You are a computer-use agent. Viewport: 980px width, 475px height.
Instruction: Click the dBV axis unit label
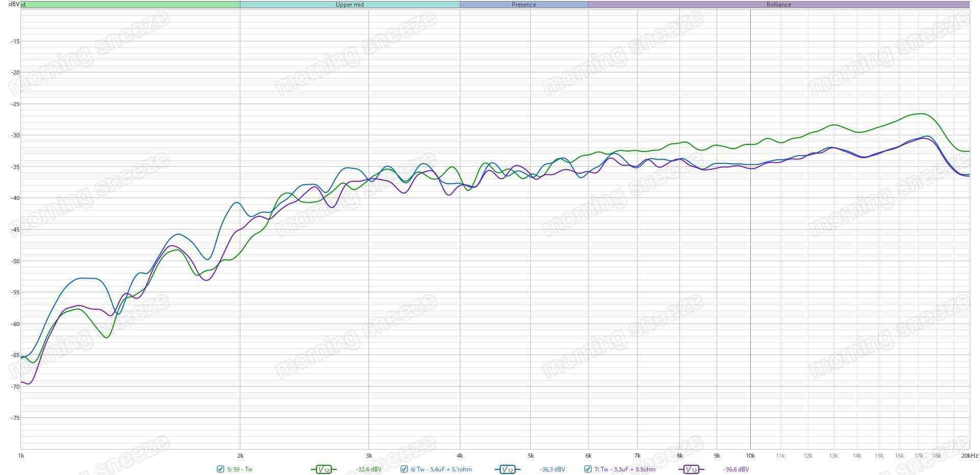pos(14,4)
